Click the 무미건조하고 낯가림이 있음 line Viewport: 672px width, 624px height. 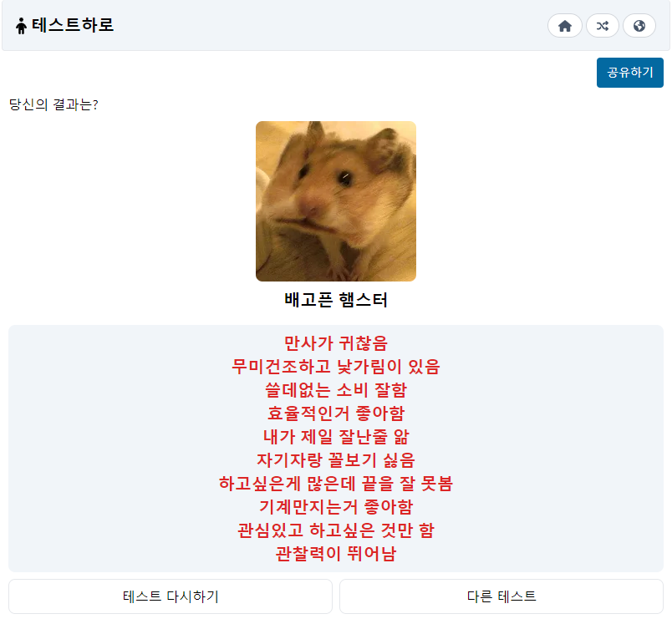point(336,367)
